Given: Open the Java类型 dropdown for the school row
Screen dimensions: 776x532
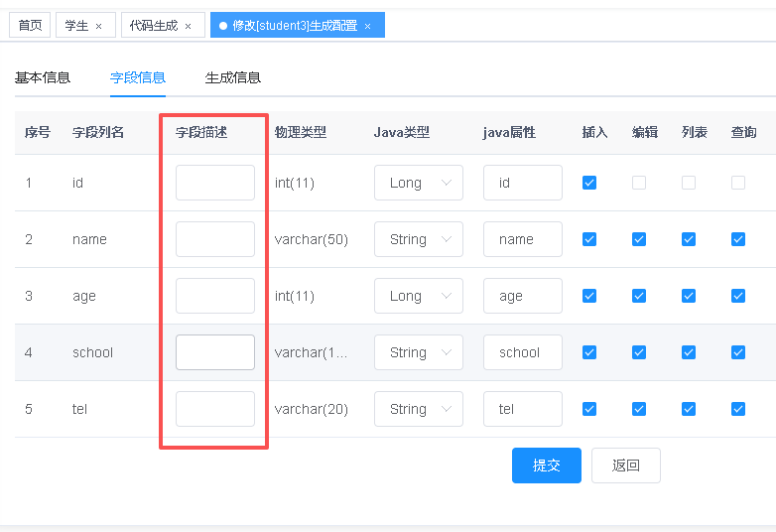Looking at the screenshot, I should (x=418, y=352).
